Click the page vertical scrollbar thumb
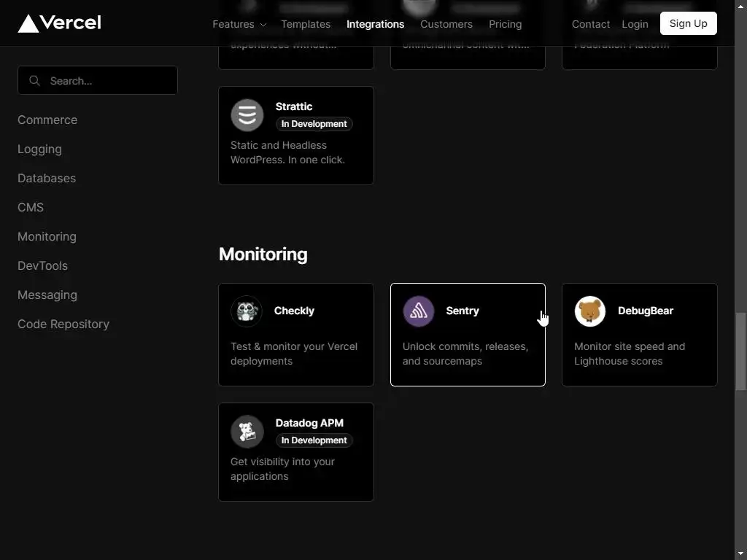747x560 pixels. click(x=740, y=351)
